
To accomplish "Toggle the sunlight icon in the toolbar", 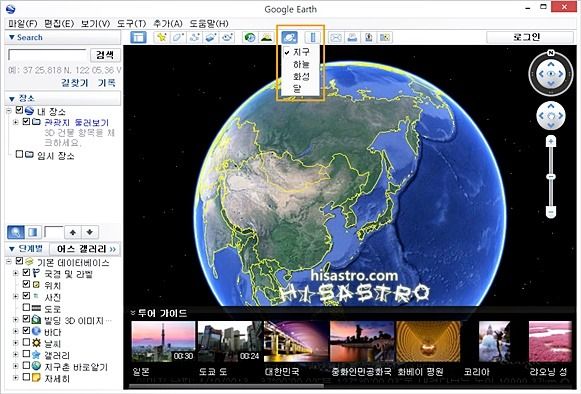I will [x=266, y=37].
